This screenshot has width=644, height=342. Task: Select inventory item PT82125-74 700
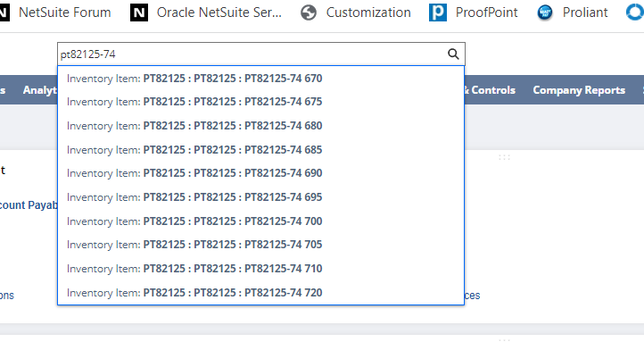[260, 221]
